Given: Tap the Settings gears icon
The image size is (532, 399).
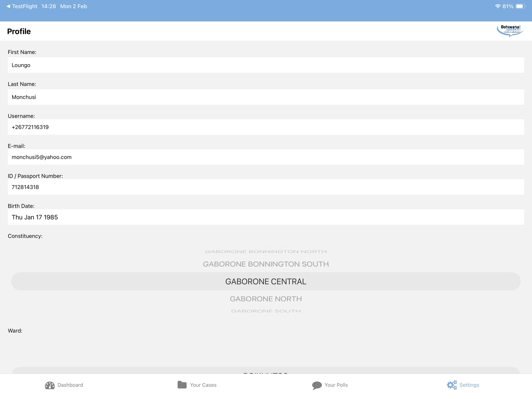Looking at the screenshot, I should click(x=452, y=385).
